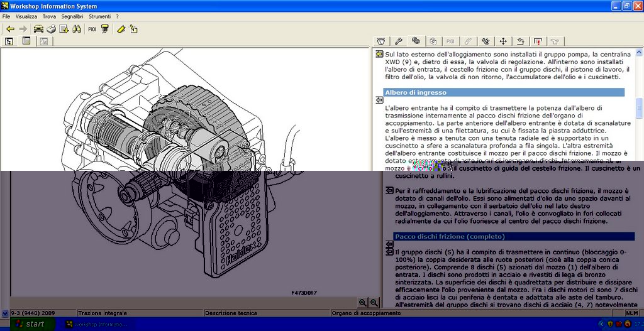Click the tray expand arrow icon

point(602,324)
